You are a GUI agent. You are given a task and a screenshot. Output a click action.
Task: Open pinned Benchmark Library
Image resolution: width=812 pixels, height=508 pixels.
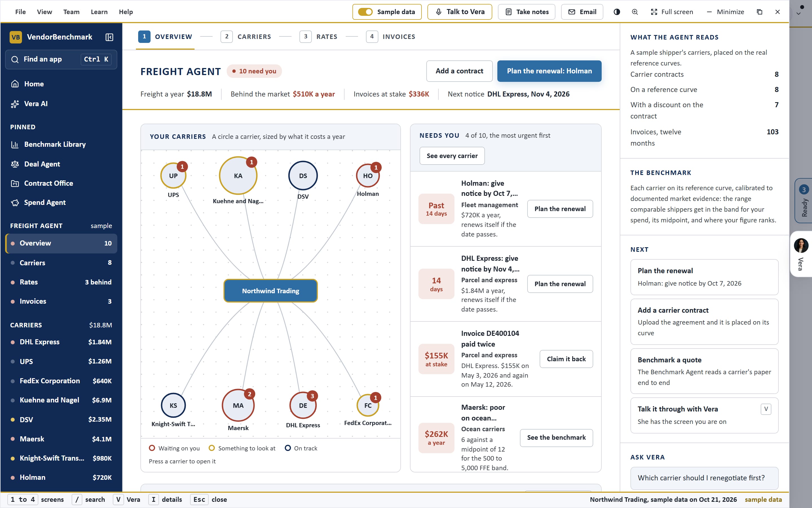click(x=61, y=144)
